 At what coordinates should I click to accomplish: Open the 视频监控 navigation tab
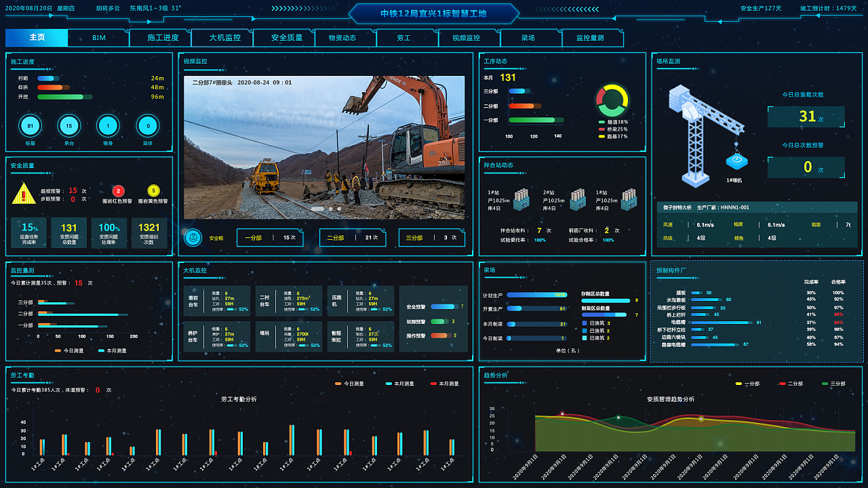(x=465, y=38)
